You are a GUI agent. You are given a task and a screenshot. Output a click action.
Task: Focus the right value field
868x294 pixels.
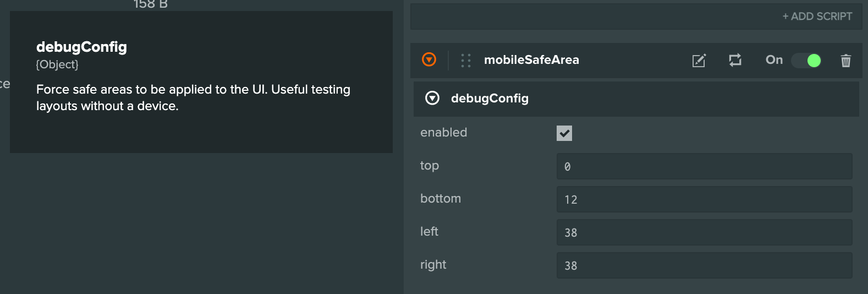[704, 265]
